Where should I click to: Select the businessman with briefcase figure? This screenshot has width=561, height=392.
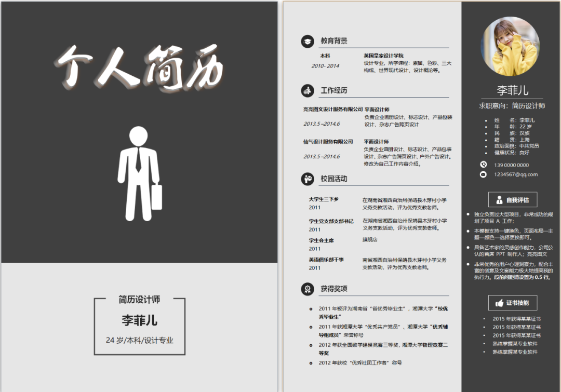coord(140,173)
